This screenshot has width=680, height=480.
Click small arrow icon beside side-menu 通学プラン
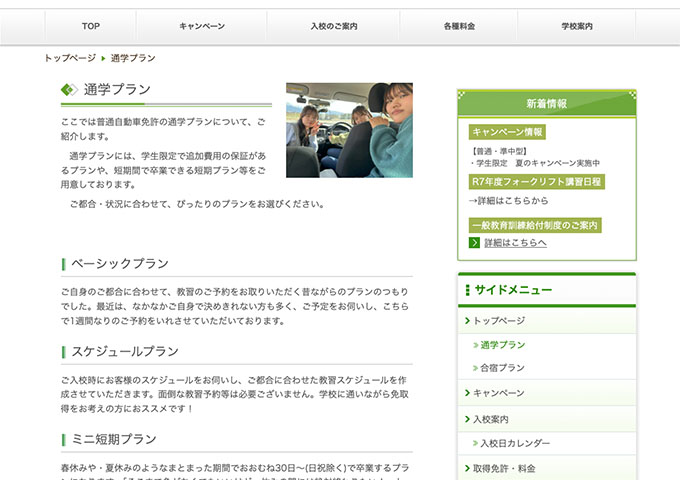tap(475, 346)
